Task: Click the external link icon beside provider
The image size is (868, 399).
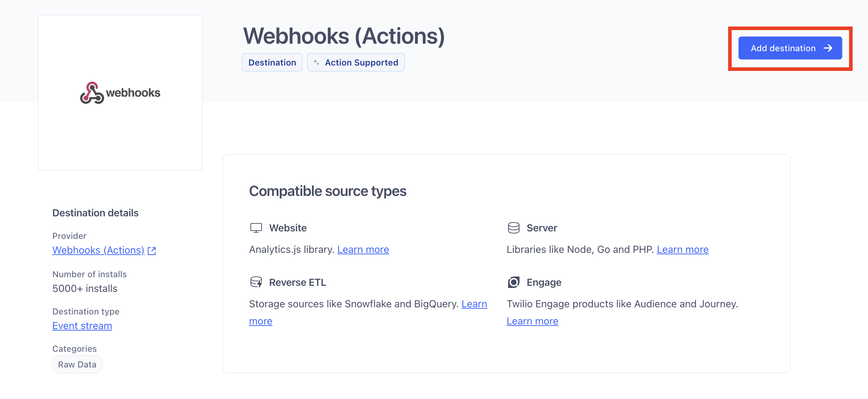Action: 152,251
